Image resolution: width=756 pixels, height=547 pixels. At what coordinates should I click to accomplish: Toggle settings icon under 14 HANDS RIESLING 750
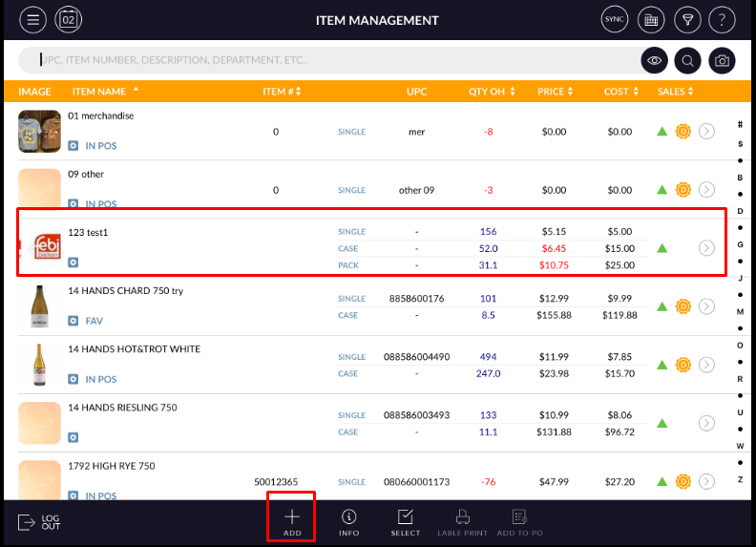point(73,437)
